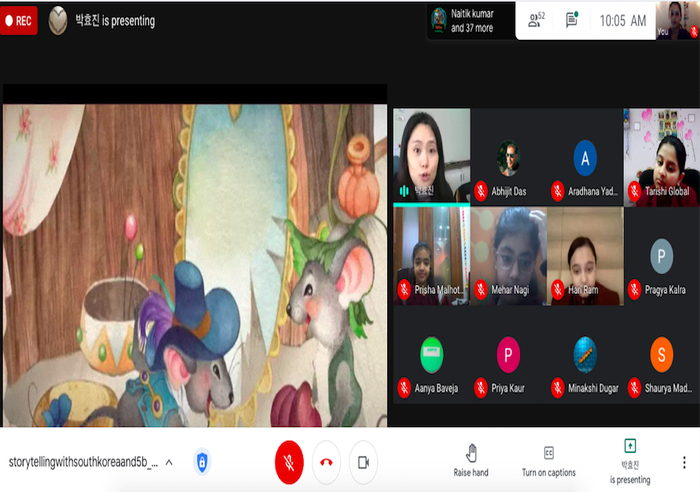700x492 pixels.
Task: Open the three-dot more options menu
Action: click(x=684, y=462)
